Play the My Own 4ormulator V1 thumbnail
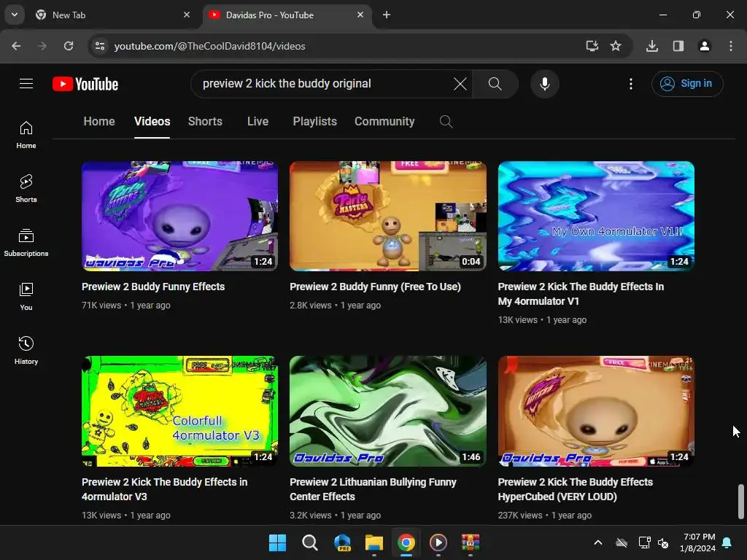 [x=596, y=216]
